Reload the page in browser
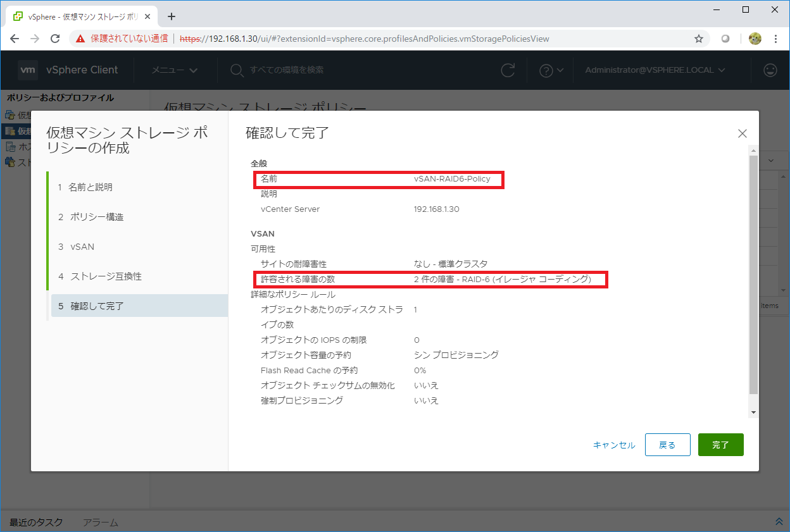This screenshot has height=532, width=790. [56, 39]
